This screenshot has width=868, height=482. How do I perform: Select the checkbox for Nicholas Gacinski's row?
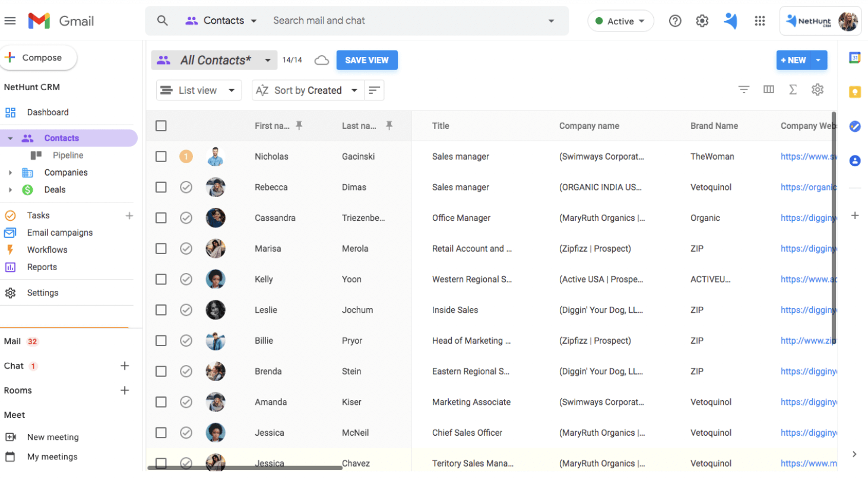pyautogui.click(x=161, y=156)
